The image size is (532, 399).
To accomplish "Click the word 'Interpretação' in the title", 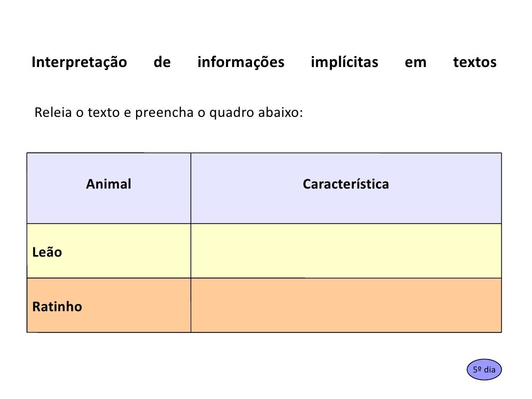I will click(x=79, y=62).
